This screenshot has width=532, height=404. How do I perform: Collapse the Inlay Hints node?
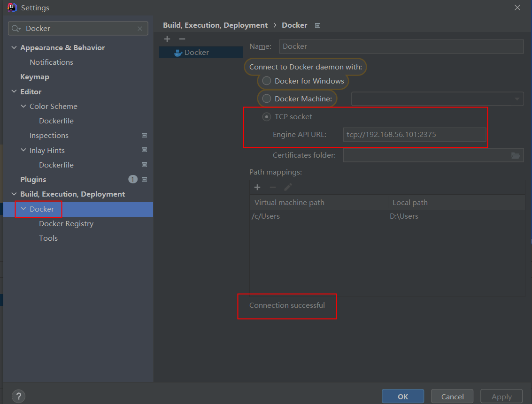tap(23, 150)
